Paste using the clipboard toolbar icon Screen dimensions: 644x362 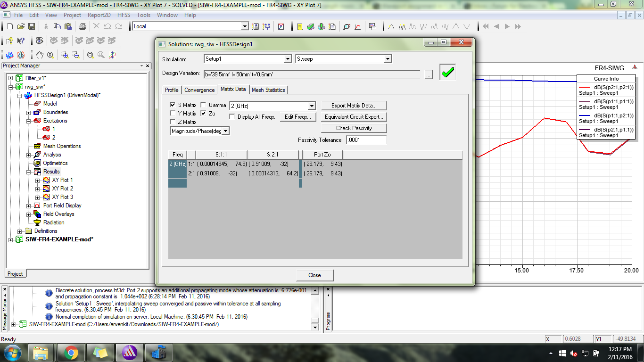click(x=68, y=27)
